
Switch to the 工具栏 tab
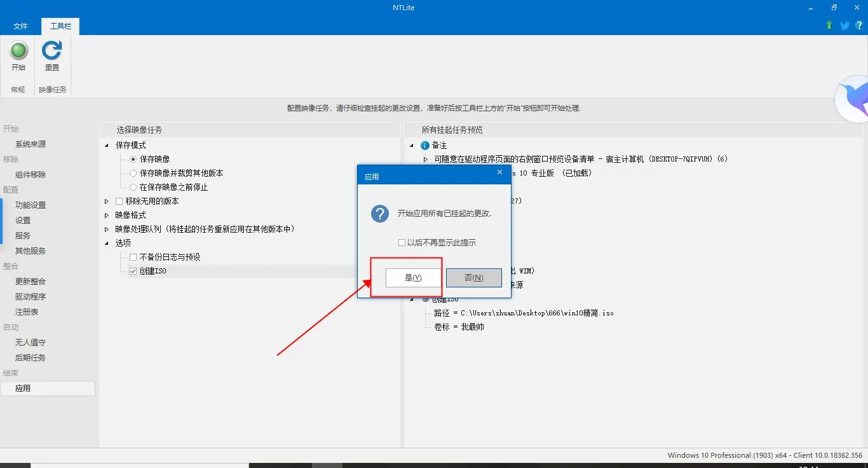[x=60, y=26]
